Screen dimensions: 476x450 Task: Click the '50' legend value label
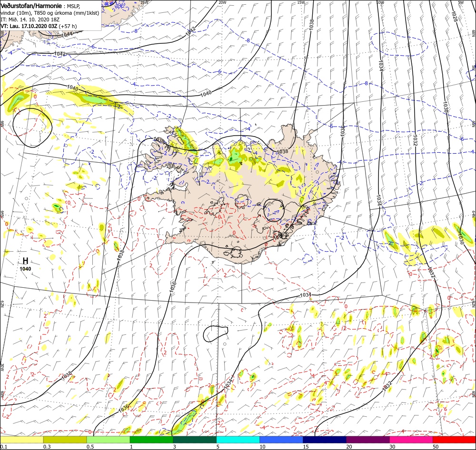pos(436,447)
